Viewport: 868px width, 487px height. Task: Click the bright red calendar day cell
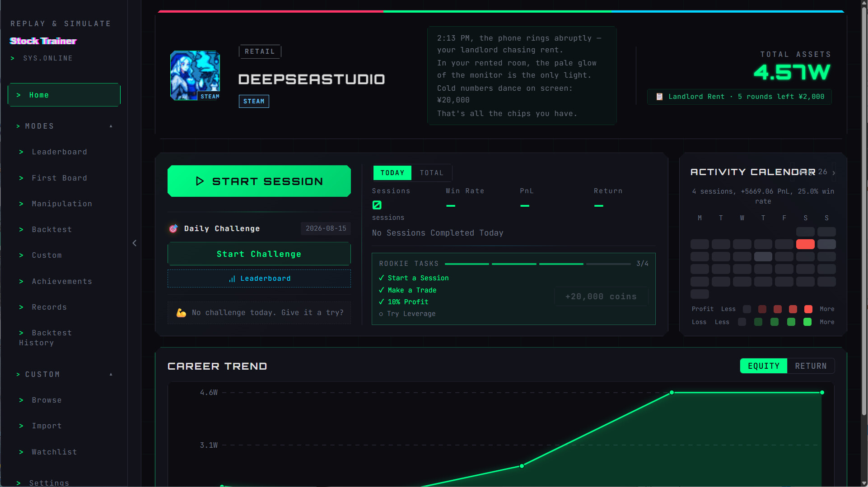[805, 245]
